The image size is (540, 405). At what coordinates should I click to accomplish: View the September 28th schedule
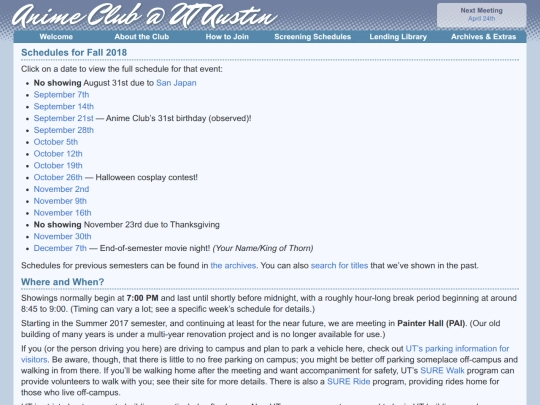coord(64,130)
